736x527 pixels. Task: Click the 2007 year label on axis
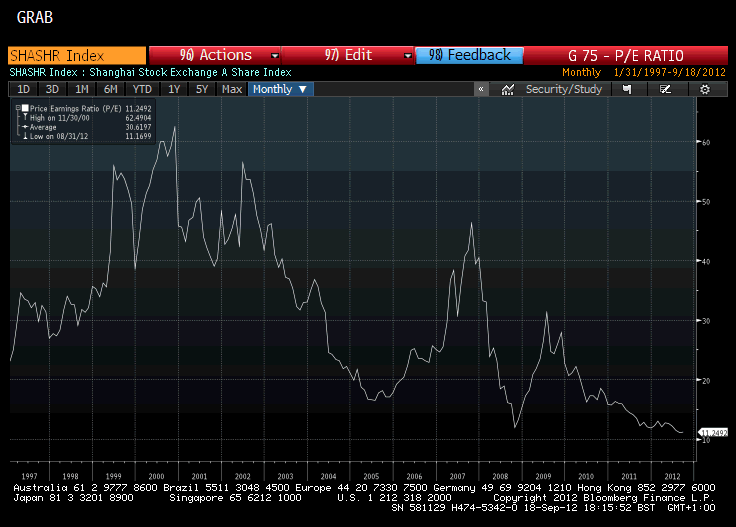click(457, 476)
